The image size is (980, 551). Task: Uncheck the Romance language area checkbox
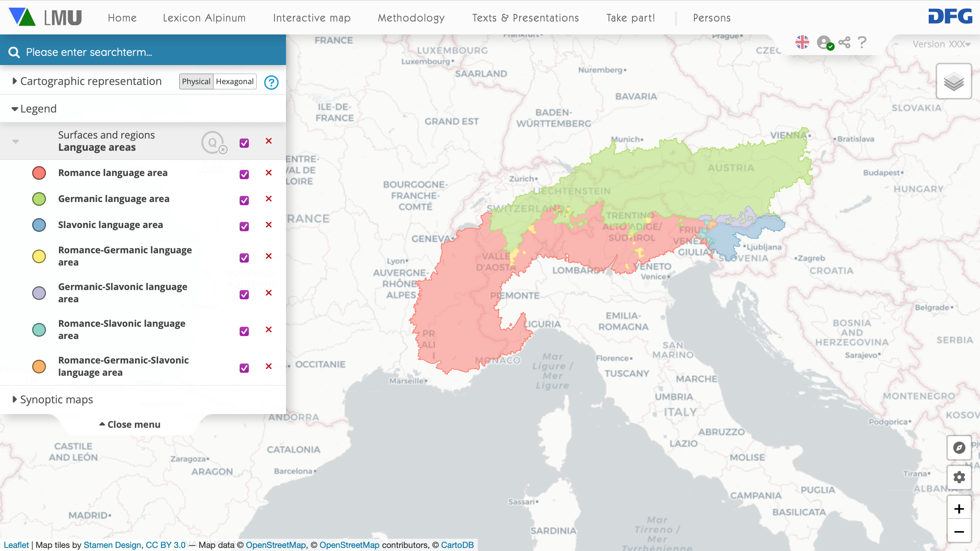click(x=244, y=174)
